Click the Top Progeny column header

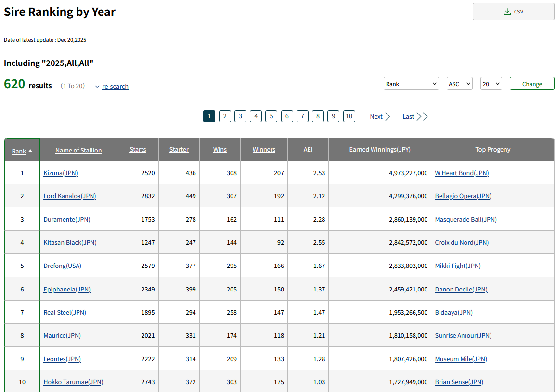492,150
